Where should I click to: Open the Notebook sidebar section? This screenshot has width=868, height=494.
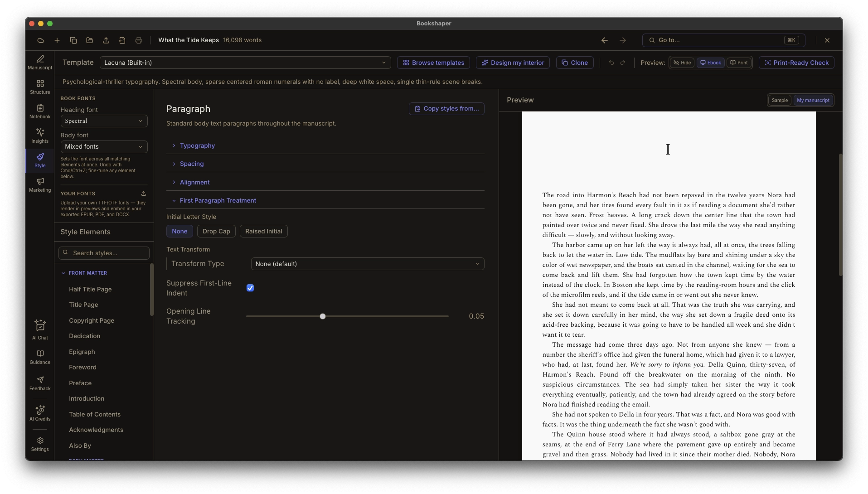(40, 111)
